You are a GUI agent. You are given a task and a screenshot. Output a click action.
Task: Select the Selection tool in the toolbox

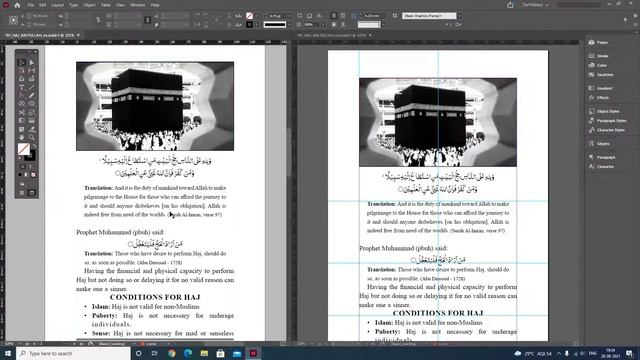tap(22, 62)
